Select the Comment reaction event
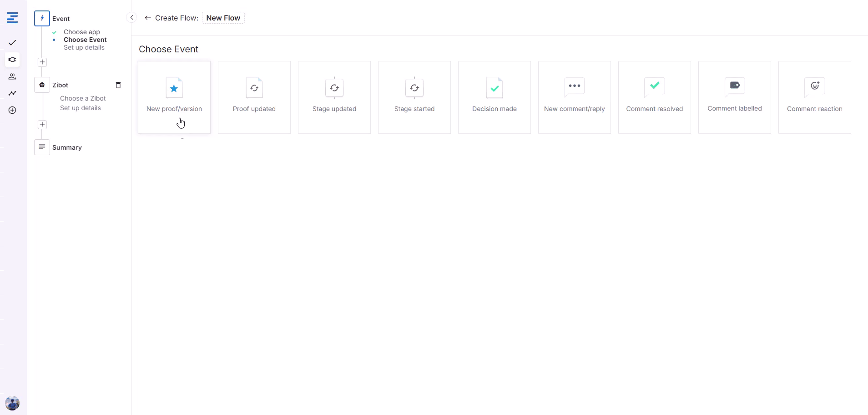868x415 pixels. tap(815, 97)
